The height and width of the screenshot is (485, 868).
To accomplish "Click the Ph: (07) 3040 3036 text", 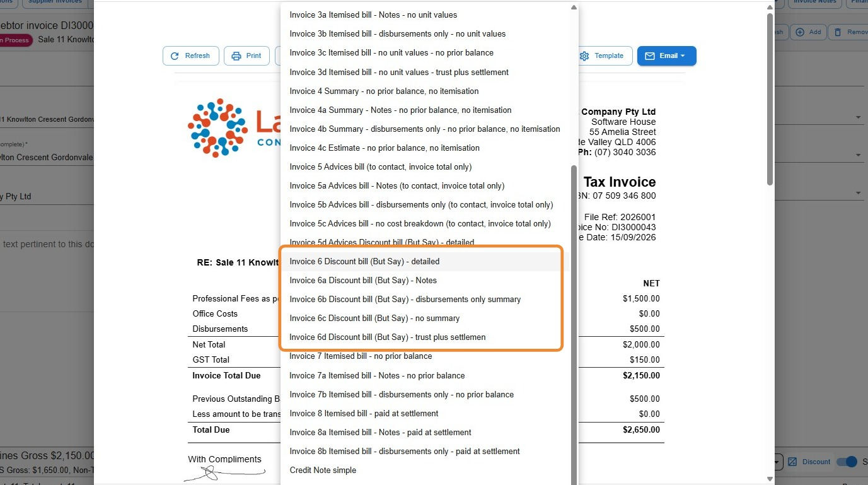I will (x=616, y=152).
